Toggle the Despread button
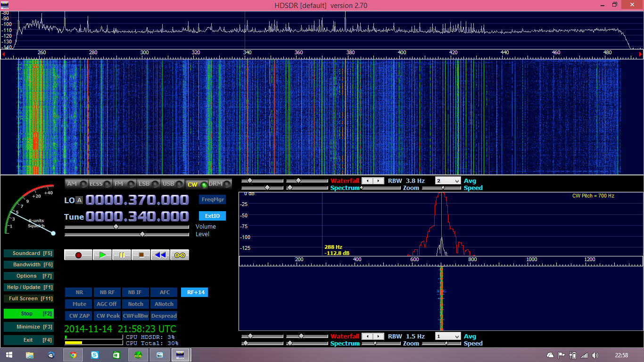This screenshot has height=362, width=644. tap(165, 316)
